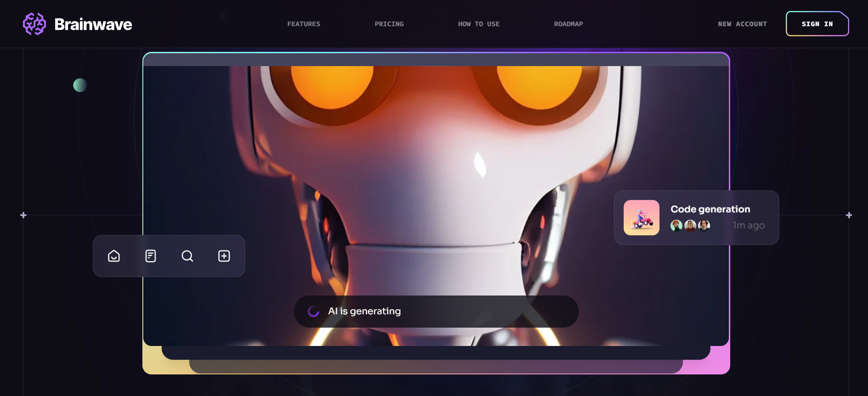Click the Brainwave brand name text
The width and height of the screenshot is (868, 396).
[93, 24]
